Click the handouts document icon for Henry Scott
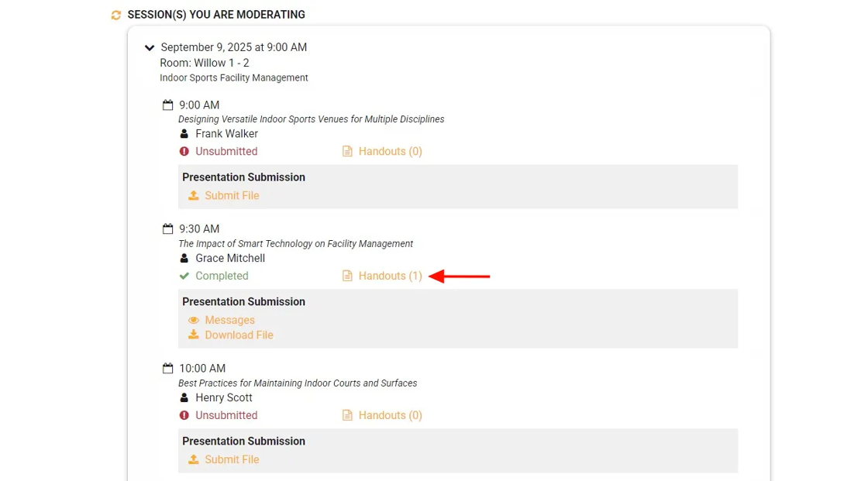The image size is (868, 481). [347, 415]
